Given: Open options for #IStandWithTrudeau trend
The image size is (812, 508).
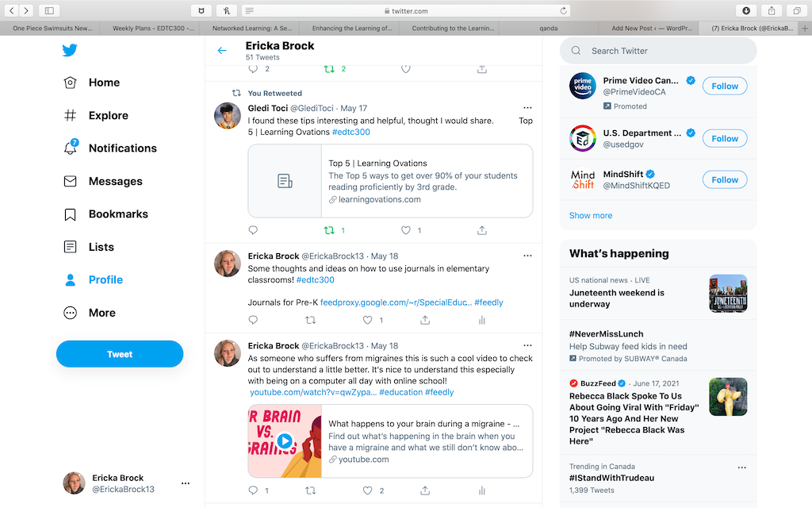Looking at the screenshot, I should [x=741, y=468].
